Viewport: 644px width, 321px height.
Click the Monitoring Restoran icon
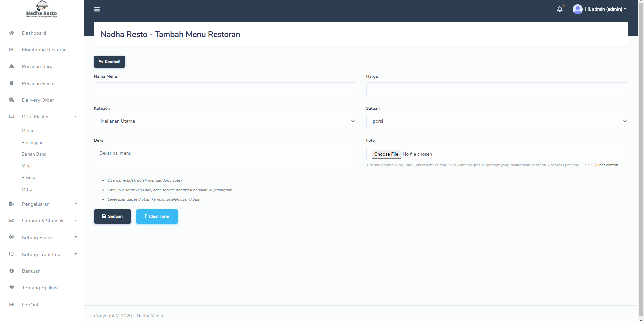12,49
